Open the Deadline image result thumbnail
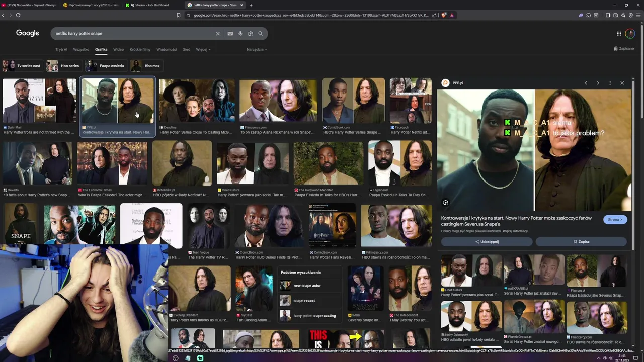Image resolution: width=644 pixels, height=362 pixels. [197, 101]
